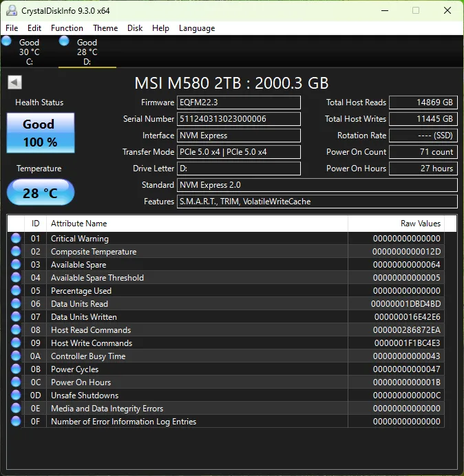Click the Raw Values column header

click(x=396, y=224)
